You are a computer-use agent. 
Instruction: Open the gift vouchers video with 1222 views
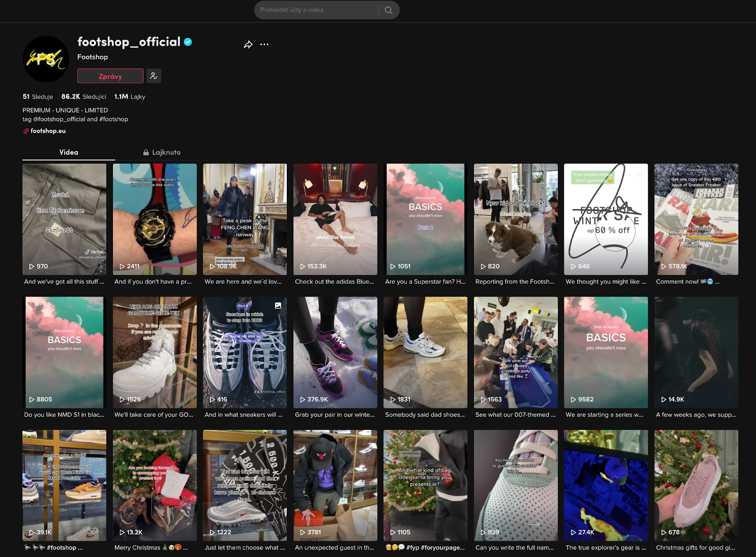[245, 485]
